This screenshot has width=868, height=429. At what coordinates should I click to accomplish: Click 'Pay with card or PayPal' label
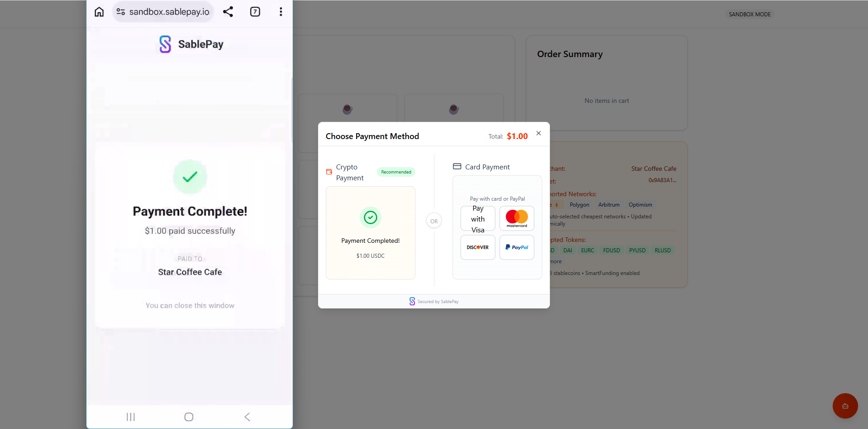[497, 199]
